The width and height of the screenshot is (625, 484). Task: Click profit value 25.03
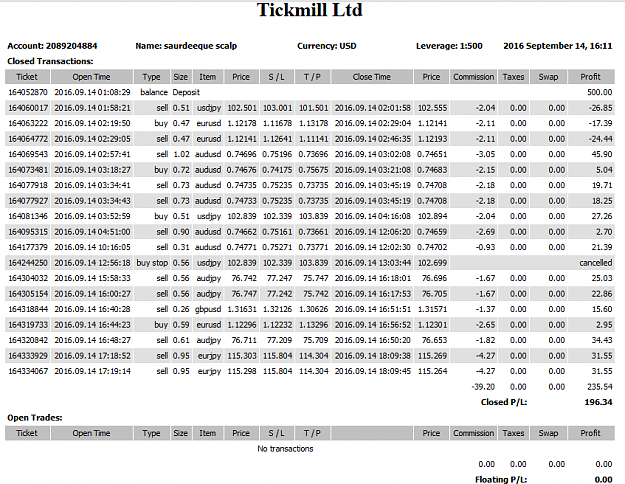tap(602, 278)
